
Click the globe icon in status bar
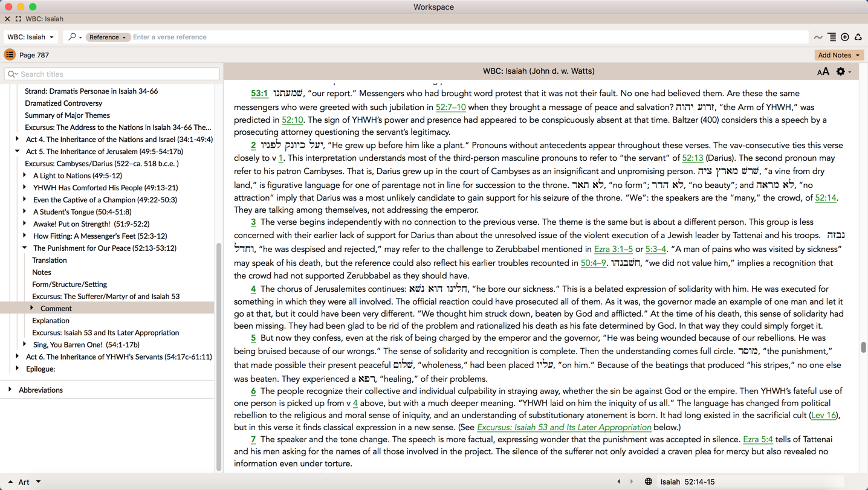coord(648,482)
